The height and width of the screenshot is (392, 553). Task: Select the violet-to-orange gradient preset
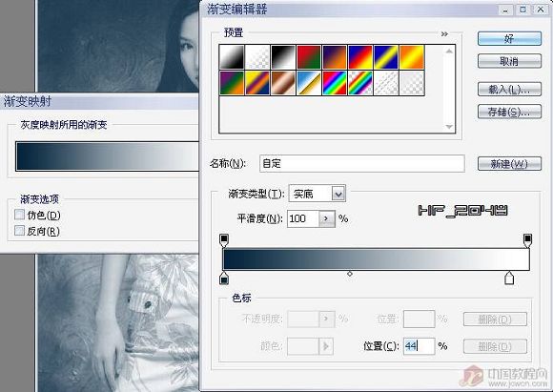pos(335,57)
